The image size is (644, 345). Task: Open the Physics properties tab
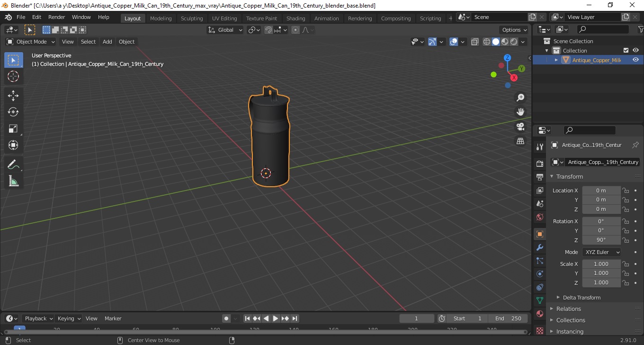tap(540, 274)
